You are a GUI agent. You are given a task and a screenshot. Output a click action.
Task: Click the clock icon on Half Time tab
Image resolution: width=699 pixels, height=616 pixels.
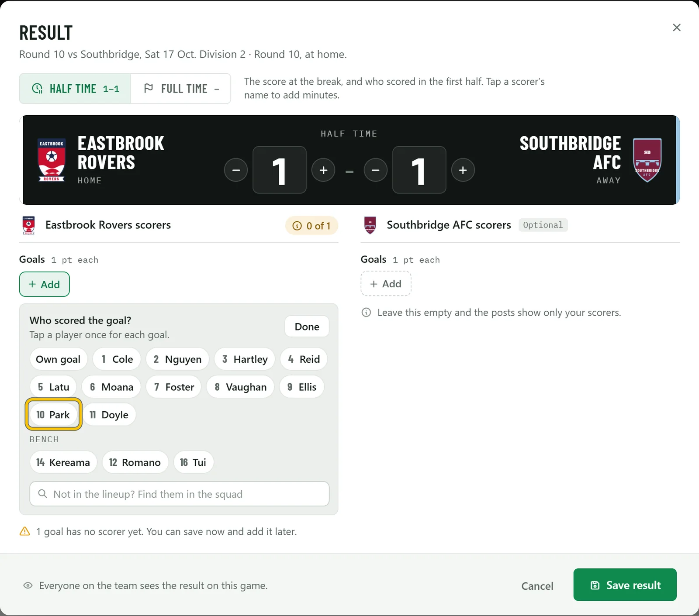pos(38,89)
